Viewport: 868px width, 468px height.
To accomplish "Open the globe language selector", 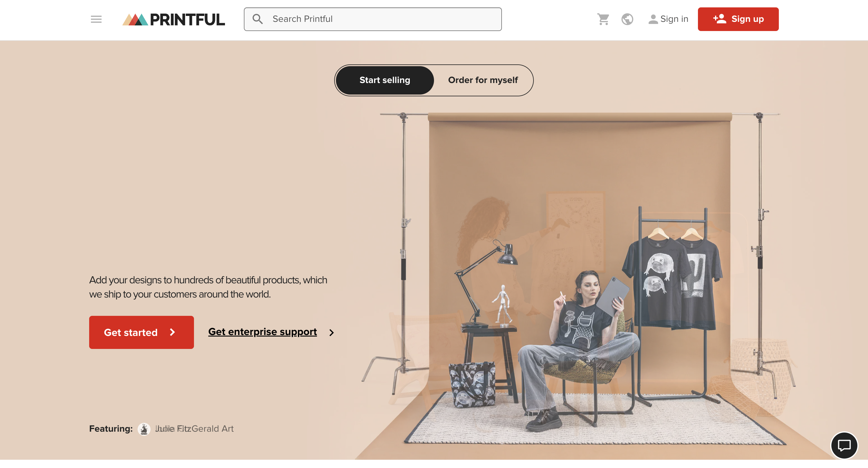I will pos(627,19).
